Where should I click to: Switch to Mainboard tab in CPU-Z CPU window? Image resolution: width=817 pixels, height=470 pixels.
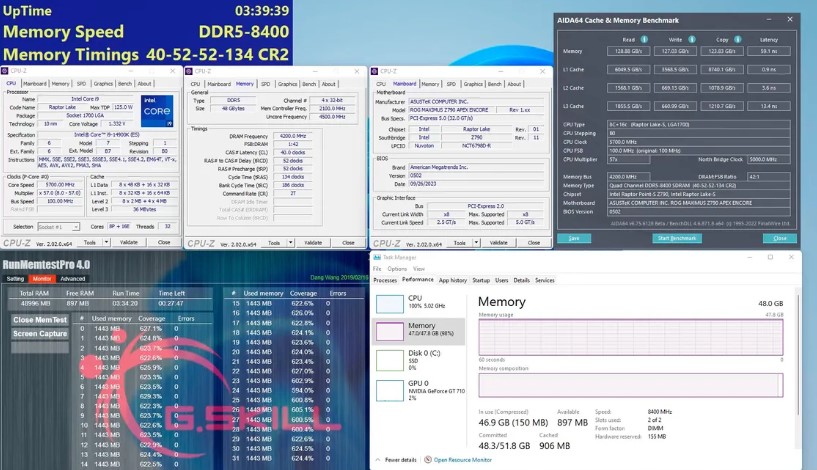pyautogui.click(x=34, y=83)
